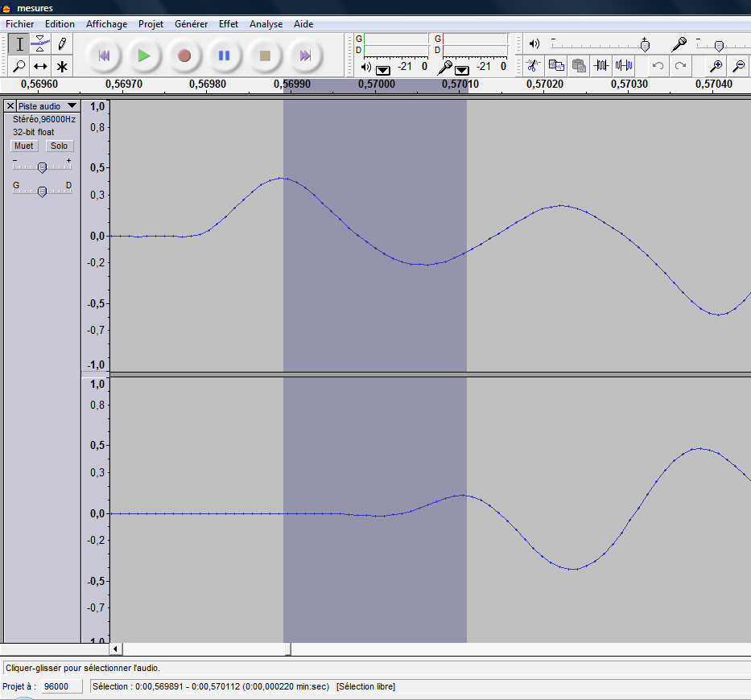Screen dimensions: 751x700
Task: Open the Affichage menu
Action: point(106,24)
